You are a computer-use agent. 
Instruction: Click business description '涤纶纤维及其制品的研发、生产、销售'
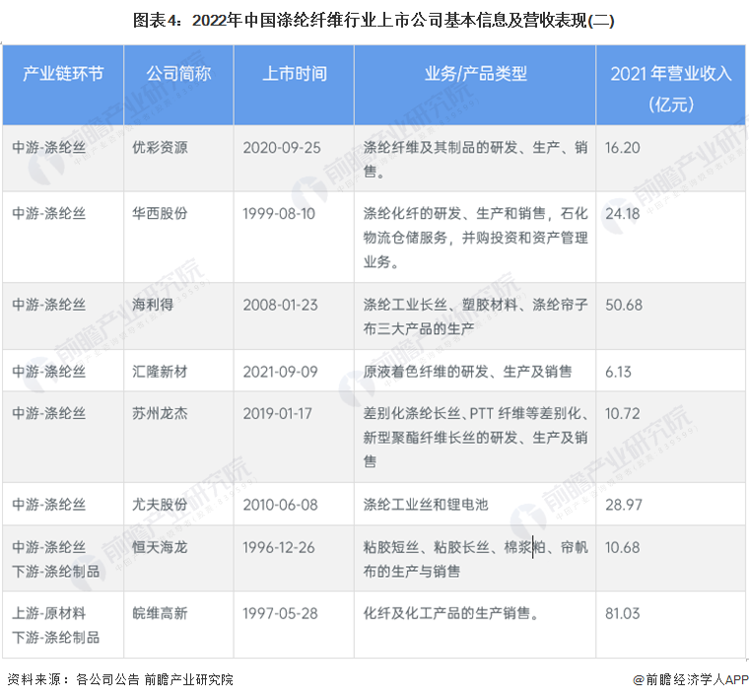coord(475,160)
